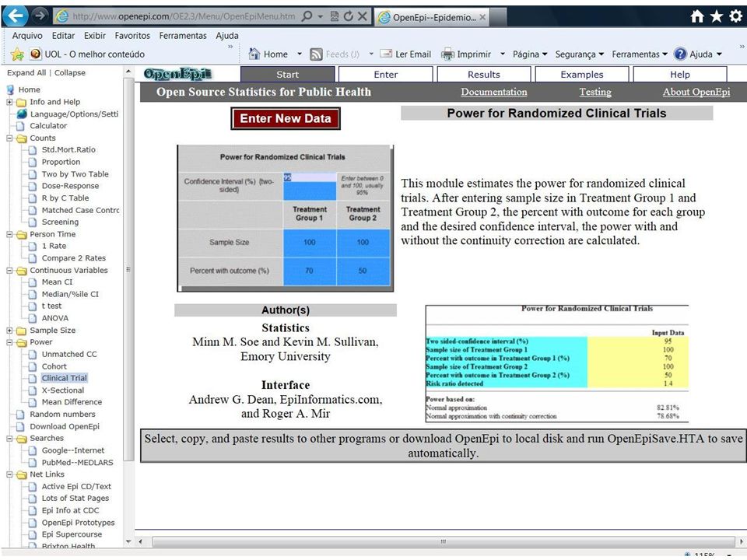The height and width of the screenshot is (560, 747).
Task: Click Expand All in the tree panel
Action: click(26, 73)
